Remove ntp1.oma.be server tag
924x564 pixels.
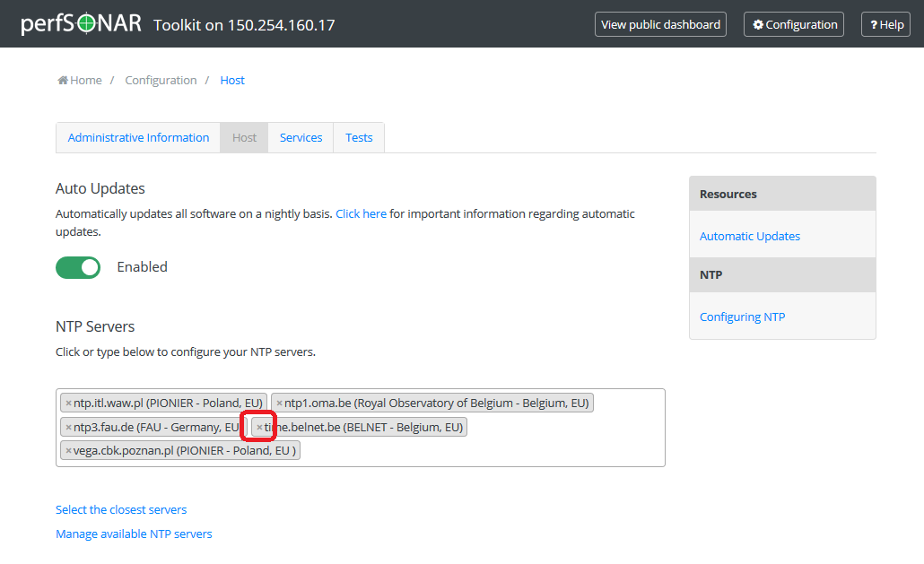[279, 403]
